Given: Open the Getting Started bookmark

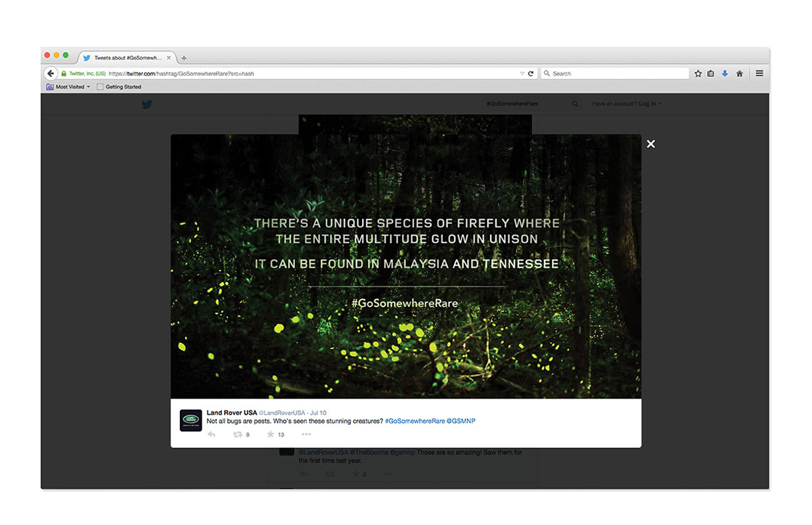Looking at the screenshot, I should [x=119, y=87].
